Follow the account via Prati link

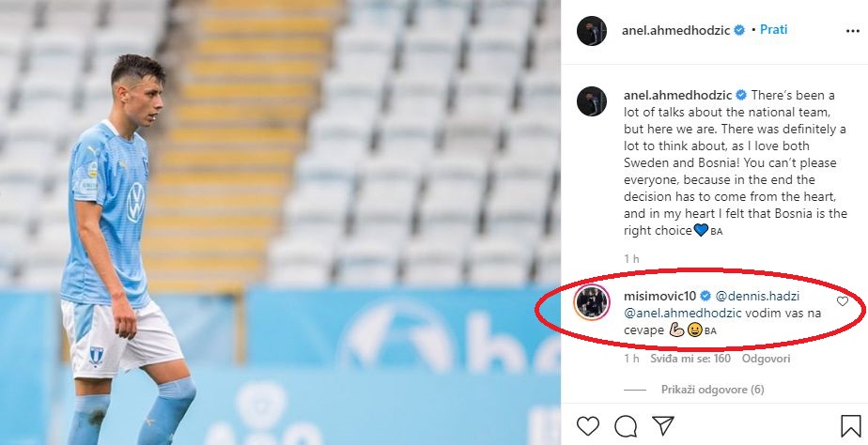[x=773, y=29]
